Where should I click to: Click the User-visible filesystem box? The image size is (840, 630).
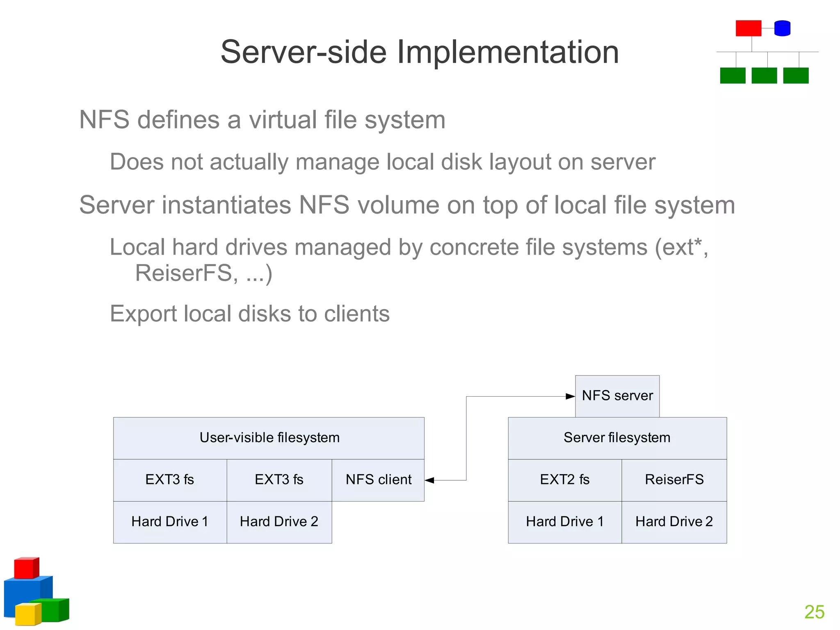point(269,438)
